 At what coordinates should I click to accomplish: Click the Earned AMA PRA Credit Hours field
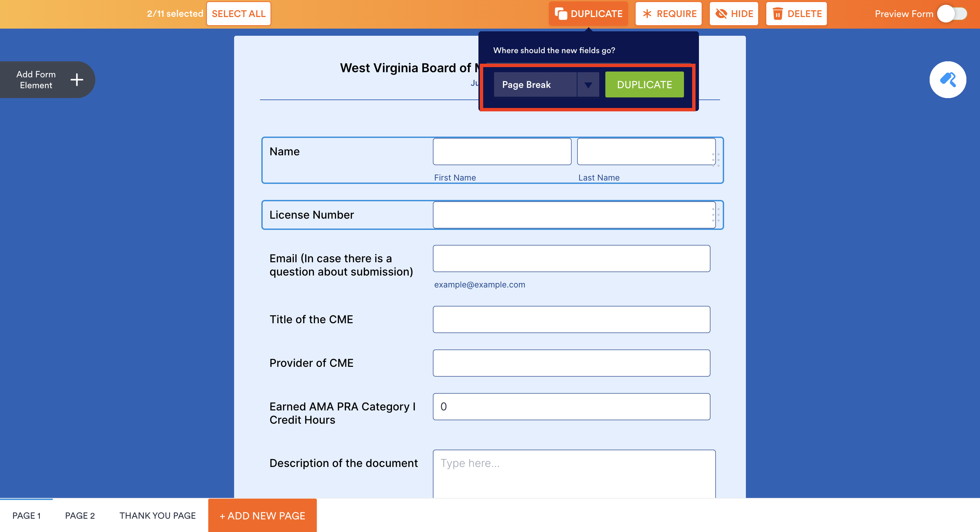(571, 406)
